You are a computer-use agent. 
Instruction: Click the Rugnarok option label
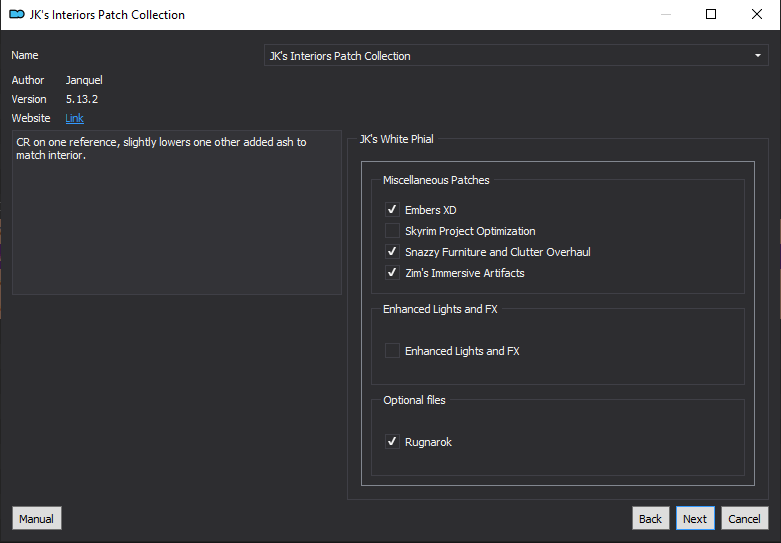(x=428, y=442)
